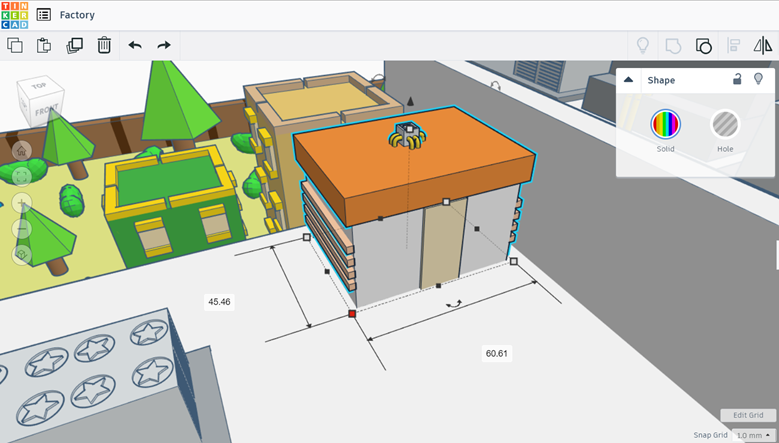This screenshot has width=779, height=443.
Task: Delete the selection with trash icon
Action: point(104,45)
